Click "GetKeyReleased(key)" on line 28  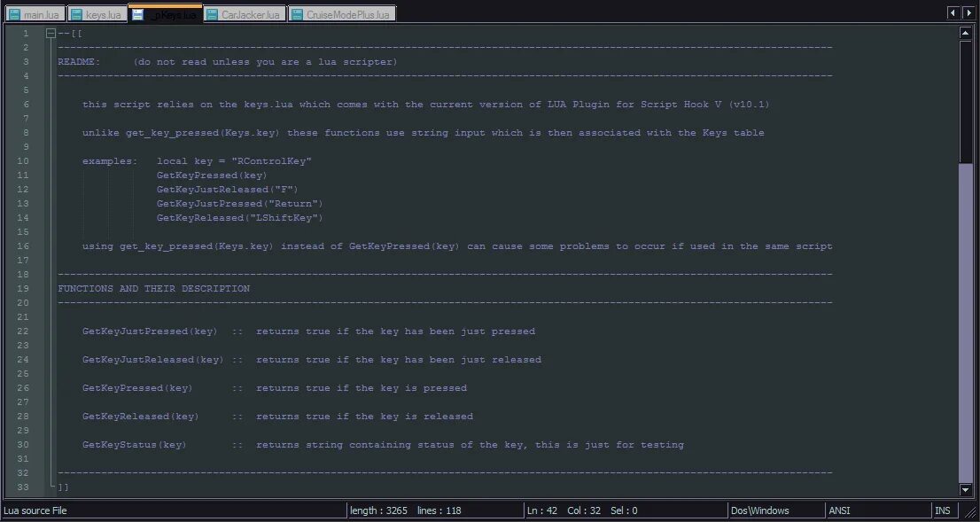click(141, 417)
